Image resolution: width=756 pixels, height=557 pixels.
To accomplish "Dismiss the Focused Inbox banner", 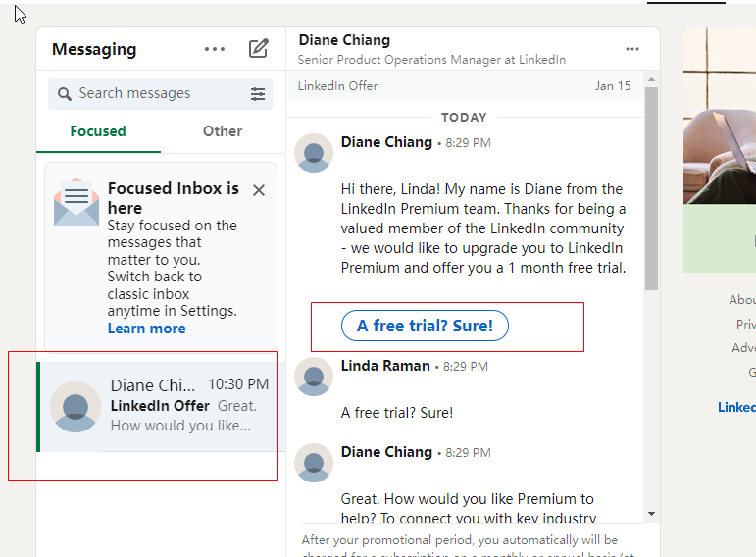I will tap(259, 190).
